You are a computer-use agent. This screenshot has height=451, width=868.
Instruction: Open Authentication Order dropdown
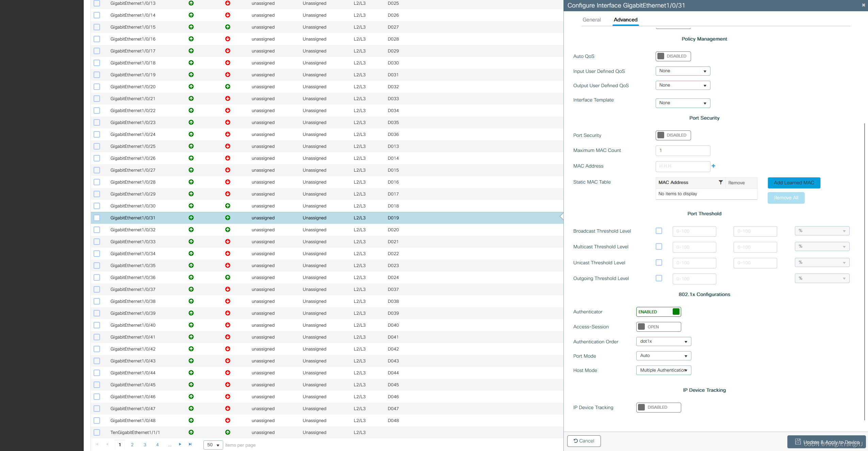[x=664, y=341]
